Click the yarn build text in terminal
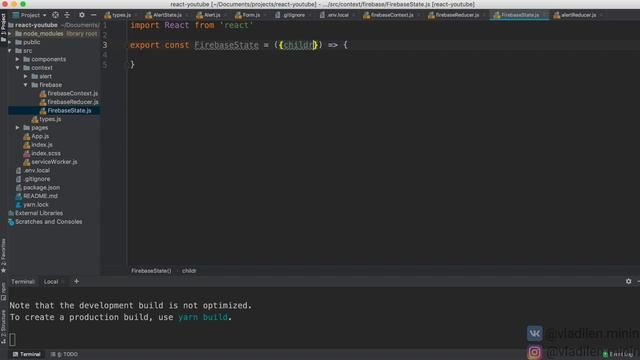The width and height of the screenshot is (640, 360). [x=203, y=317]
